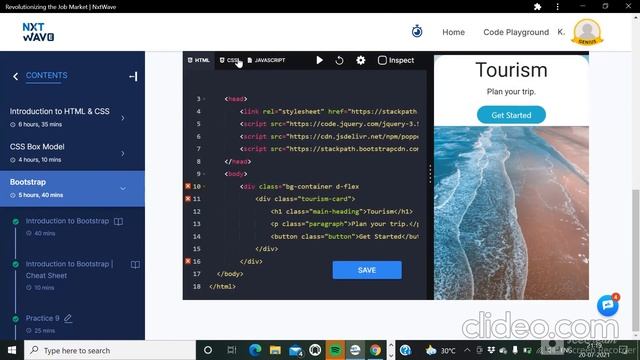Click the NxtWave logo
Screen dimensions: 640x360
(38, 32)
